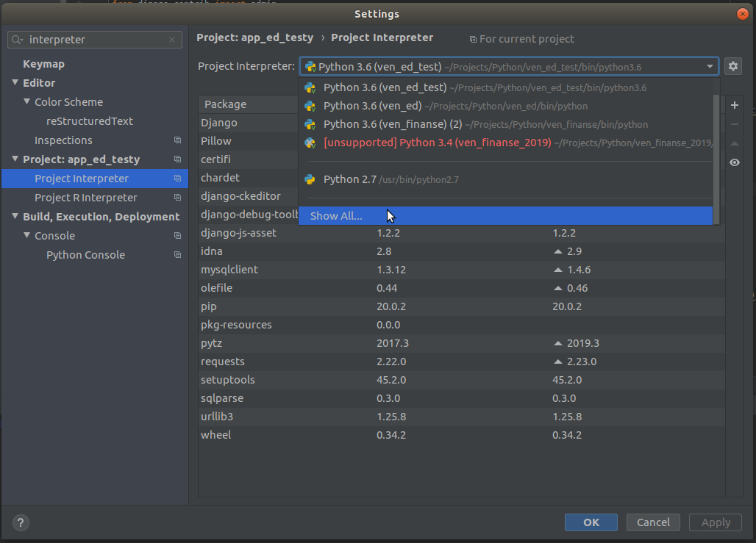The height and width of the screenshot is (543, 756).
Task: Select unsupported Python 3.4 (ven_finanse_2019)
Action: [x=505, y=143]
